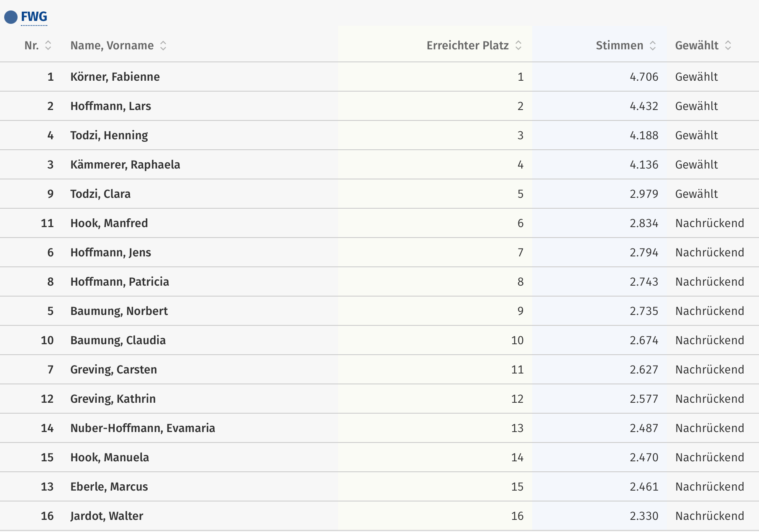Sort by Gewählt arrows icon

(x=728, y=45)
